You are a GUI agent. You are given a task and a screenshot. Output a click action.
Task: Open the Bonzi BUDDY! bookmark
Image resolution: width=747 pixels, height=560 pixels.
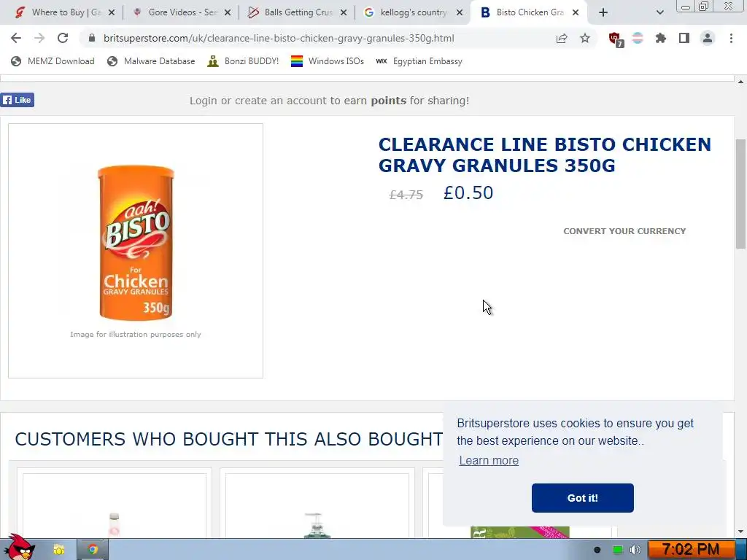pos(243,61)
